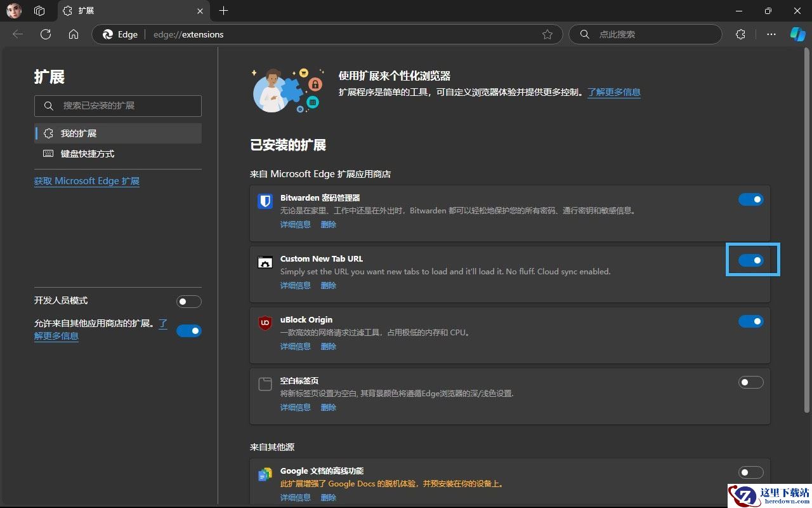Remove uBlock Origin via 删除 link
This screenshot has width=812, height=508.
coord(329,346)
